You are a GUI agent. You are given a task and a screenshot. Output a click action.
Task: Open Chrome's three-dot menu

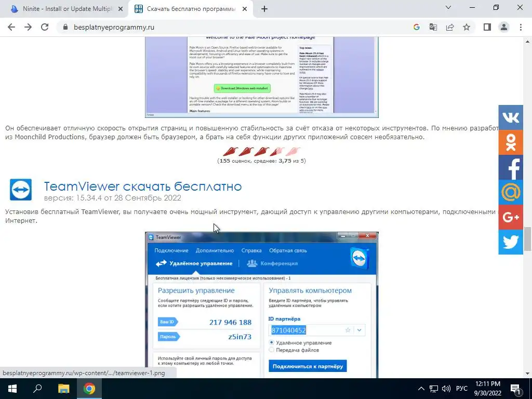click(x=521, y=27)
